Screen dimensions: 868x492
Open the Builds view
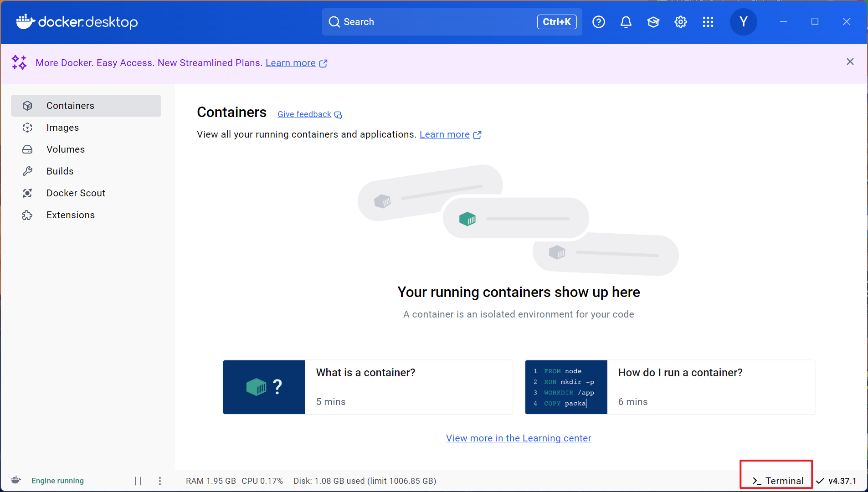pos(86,171)
